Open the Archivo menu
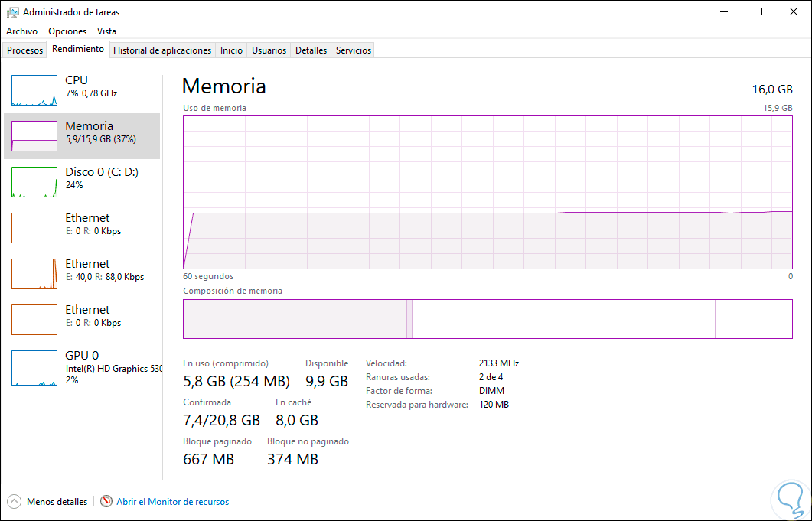The height and width of the screenshot is (521, 812). click(x=21, y=31)
